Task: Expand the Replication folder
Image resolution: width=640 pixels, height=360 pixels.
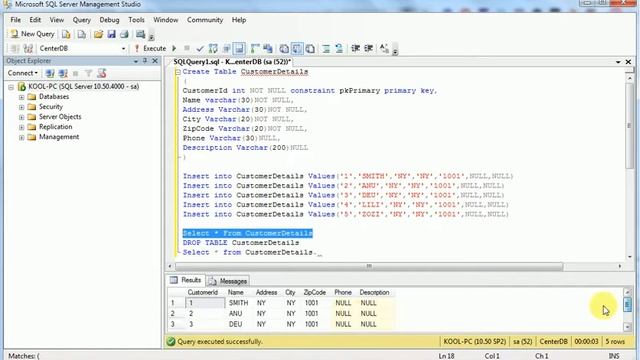Action: click(22, 127)
